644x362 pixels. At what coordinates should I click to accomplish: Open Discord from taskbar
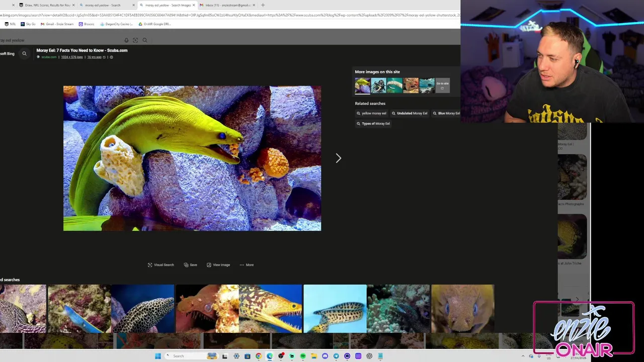325,356
